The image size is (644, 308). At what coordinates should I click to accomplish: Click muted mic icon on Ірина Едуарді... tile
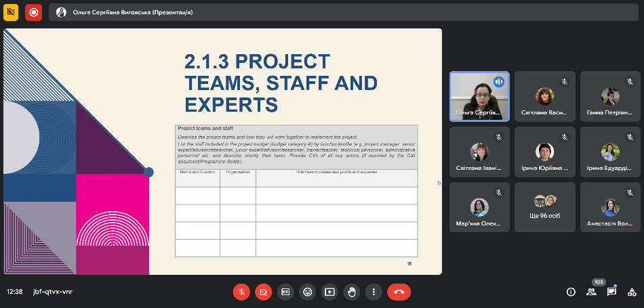(630, 137)
